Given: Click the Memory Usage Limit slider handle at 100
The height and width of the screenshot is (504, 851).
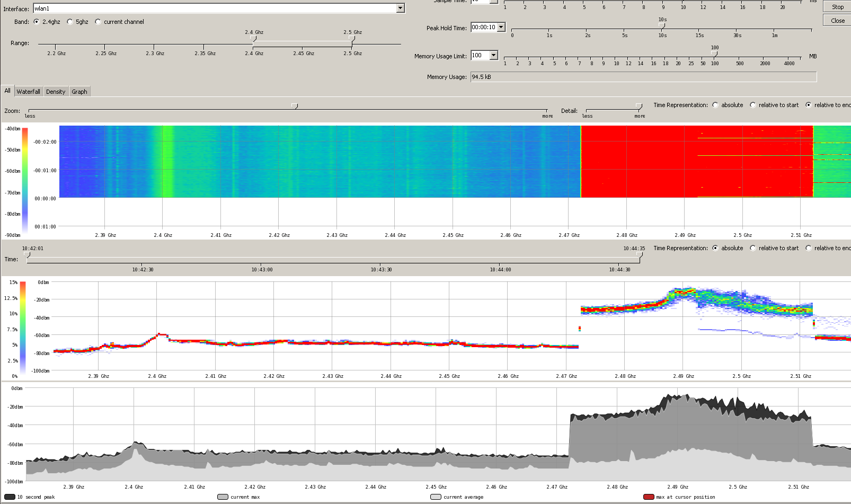Looking at the screenshot, I should coord(714,53).
